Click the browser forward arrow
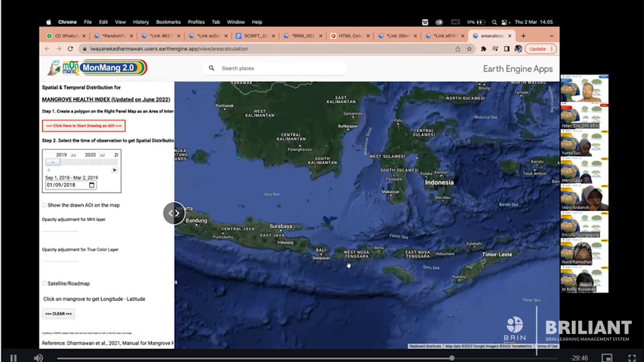644x362 pixels. coord(58,49)
